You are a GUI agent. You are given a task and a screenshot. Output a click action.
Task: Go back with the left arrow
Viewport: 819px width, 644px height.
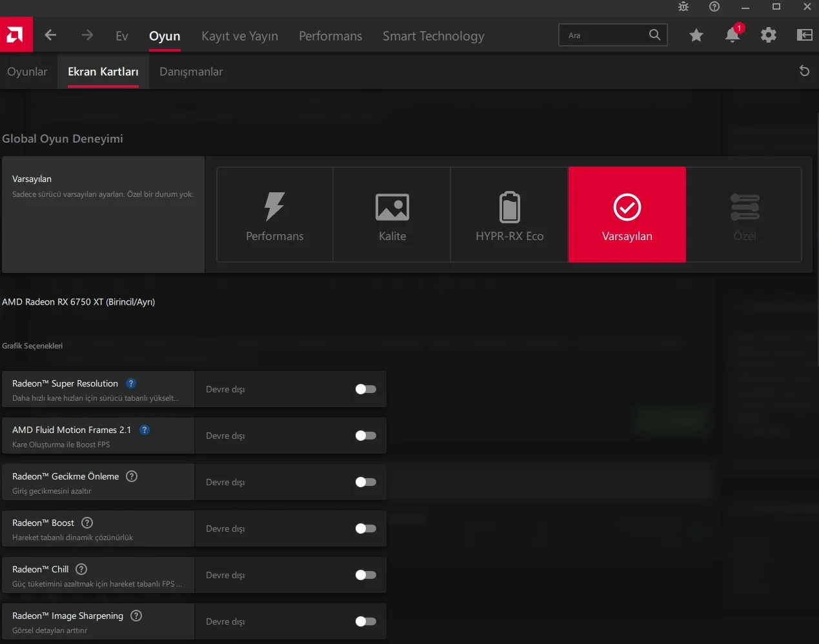50,35
